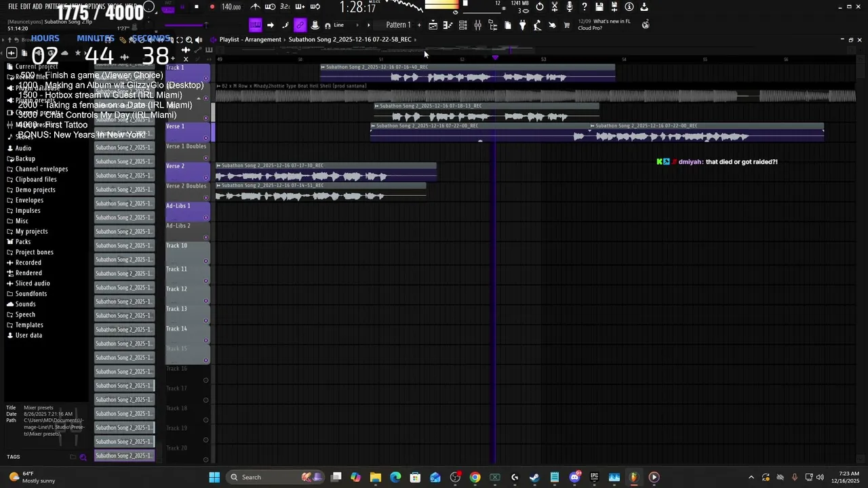Mute Verse 2 track via its dot
The width and height of the screenshot is (868, 488).
[x=206, y=178]
